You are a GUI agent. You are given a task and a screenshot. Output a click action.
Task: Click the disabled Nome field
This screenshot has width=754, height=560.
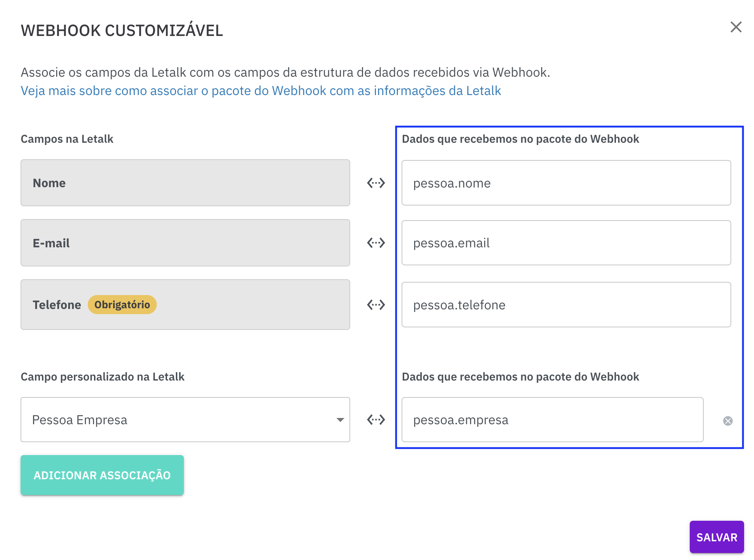(185, 183)
